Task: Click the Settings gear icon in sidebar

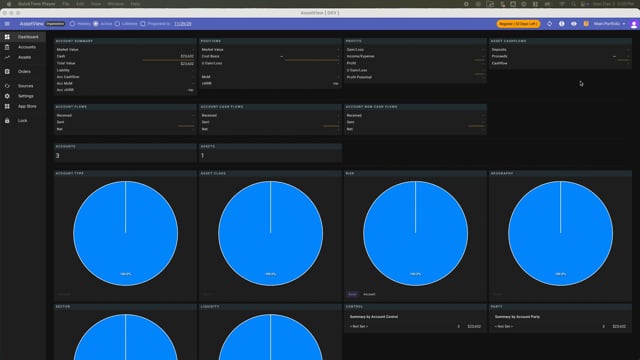Action: pos(7,96)
